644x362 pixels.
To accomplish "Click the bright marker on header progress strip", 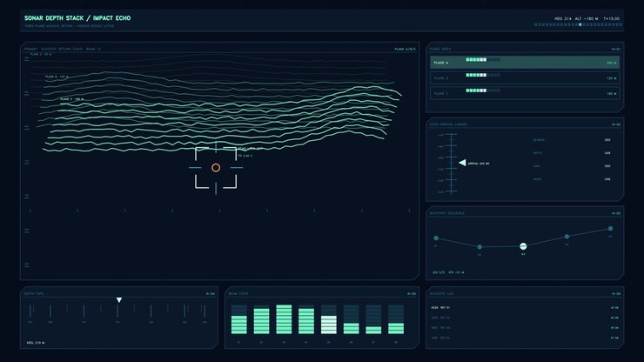I will [580, 24].
